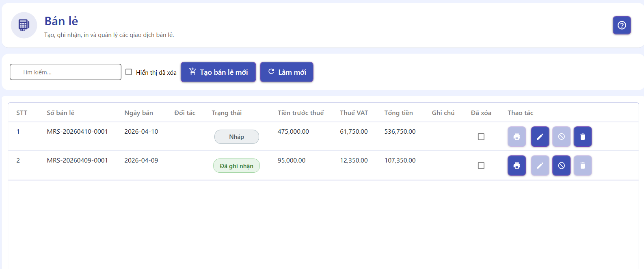Cancel recorded sale MRS-20260409-0001
Viewport: 644px width, 269px height.
pyautogui.click(x=561, y=165)
